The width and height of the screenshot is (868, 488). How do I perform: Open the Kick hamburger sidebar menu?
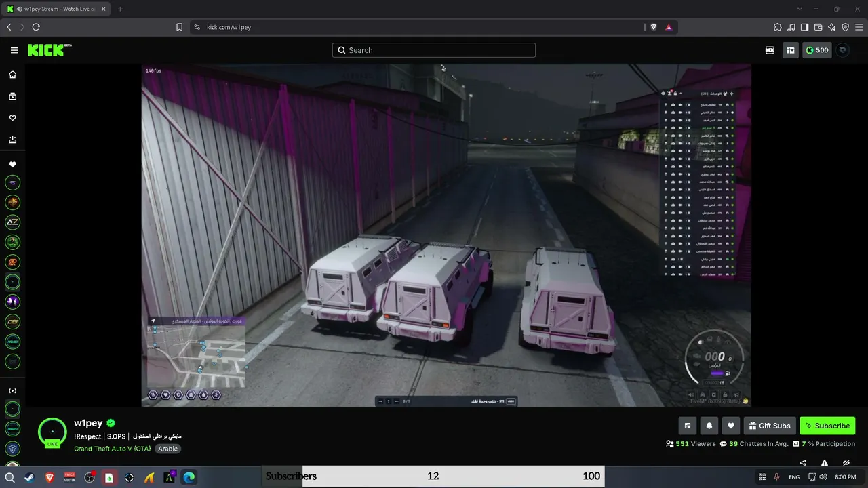click(14, 50)
